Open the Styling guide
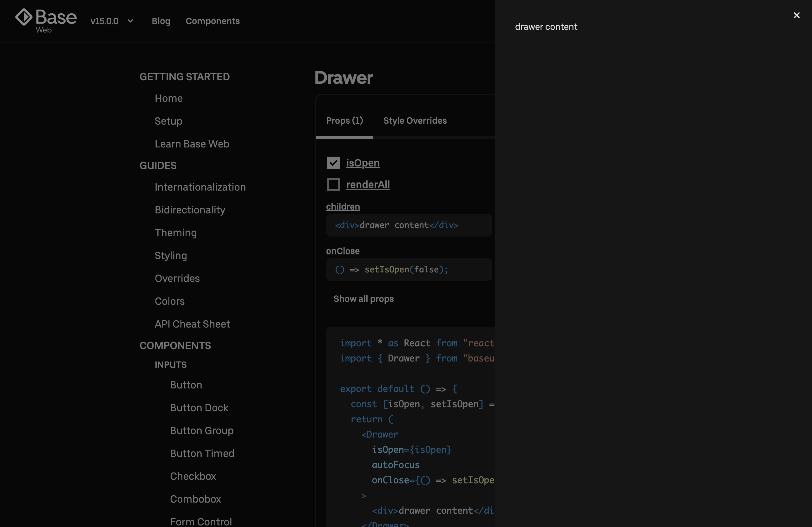Screen dimensions: 812x527 171,256
